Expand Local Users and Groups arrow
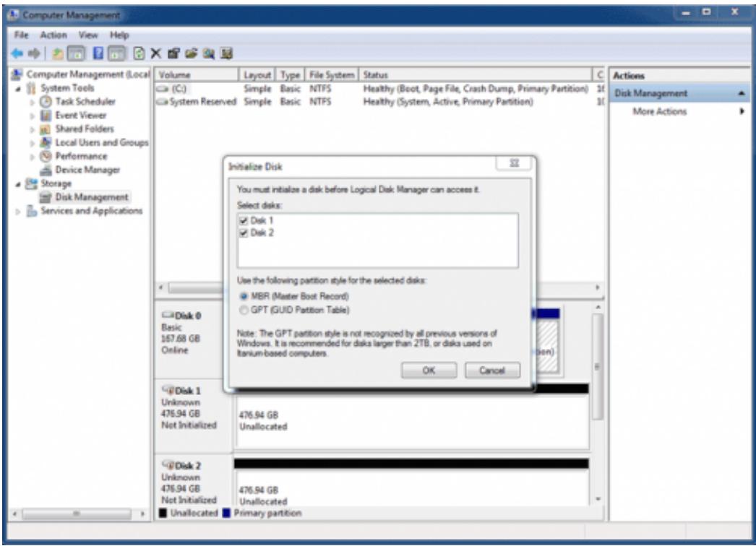The width and height of the screenshot is (756, 546). tap(33, 143)
